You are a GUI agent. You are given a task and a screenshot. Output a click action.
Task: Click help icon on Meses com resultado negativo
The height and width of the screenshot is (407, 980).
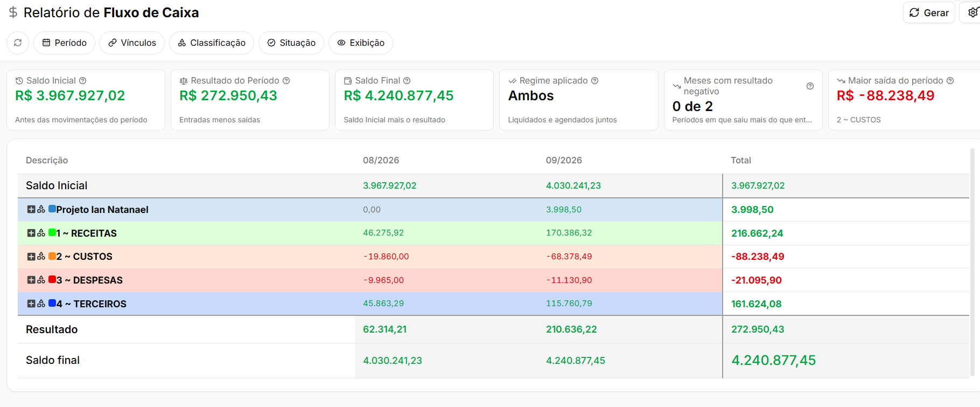[x=810, y=86]
